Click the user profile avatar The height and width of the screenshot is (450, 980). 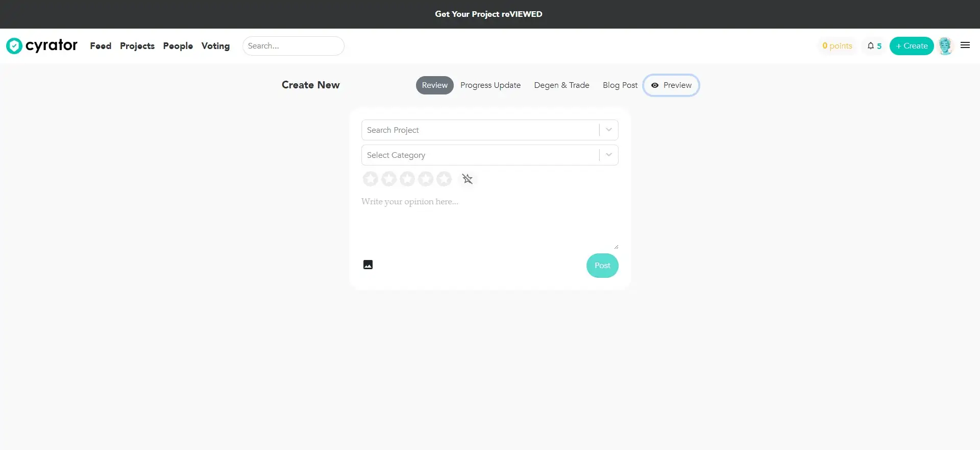point(945,46)
